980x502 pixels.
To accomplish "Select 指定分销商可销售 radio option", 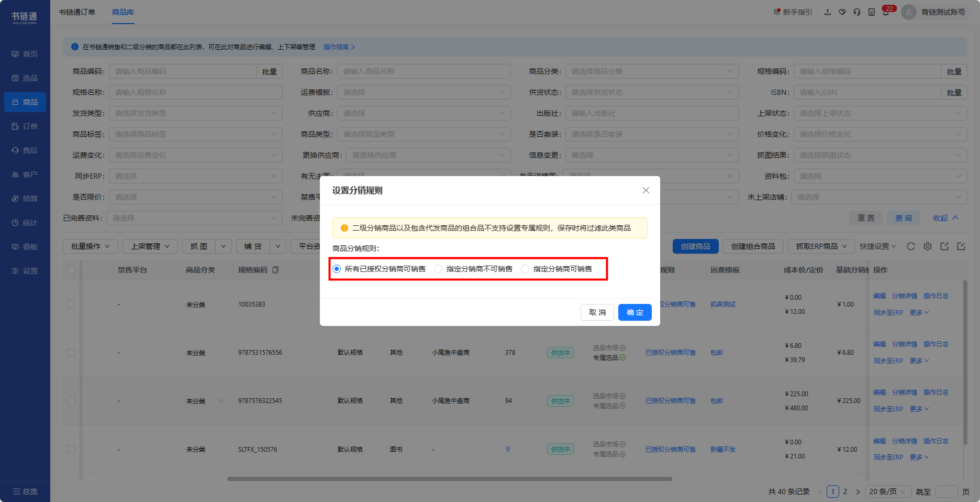I will coord(556,269).
